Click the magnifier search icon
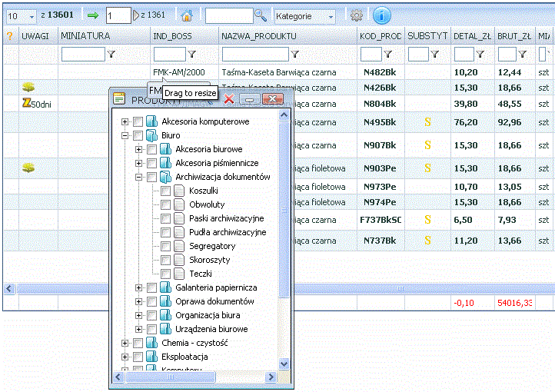Viewport: 555px width, 392px height. pyautogui.click(x=261, y=15)
